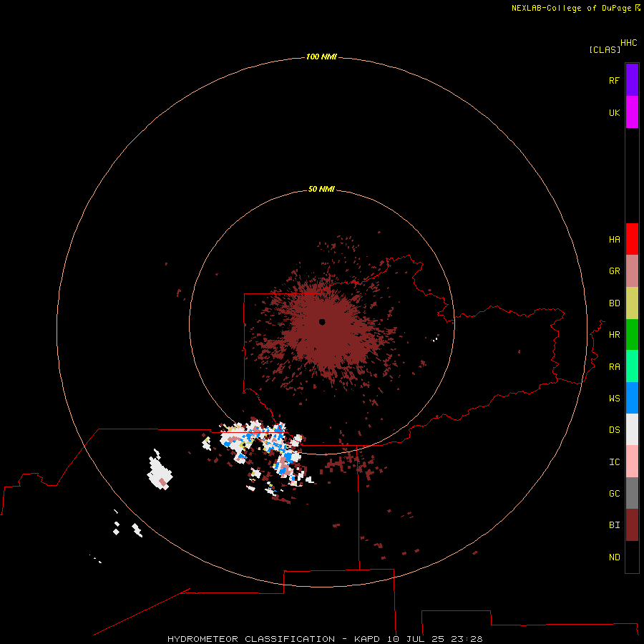Viewport: 644px width, 644px height.
Task: Click the HR green legend swatch
Action: 632,335
